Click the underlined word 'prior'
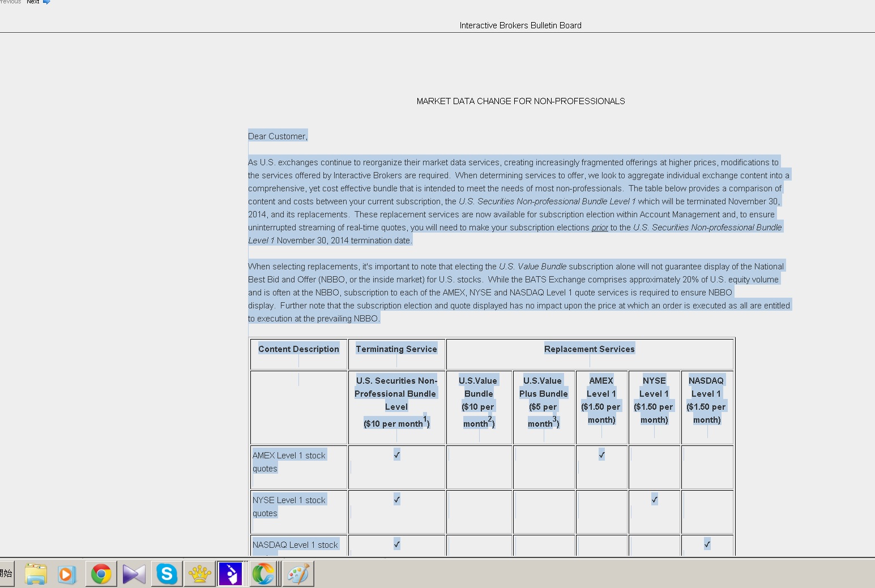This screenshot has width=875, height=588. click(x=600, y=228)
